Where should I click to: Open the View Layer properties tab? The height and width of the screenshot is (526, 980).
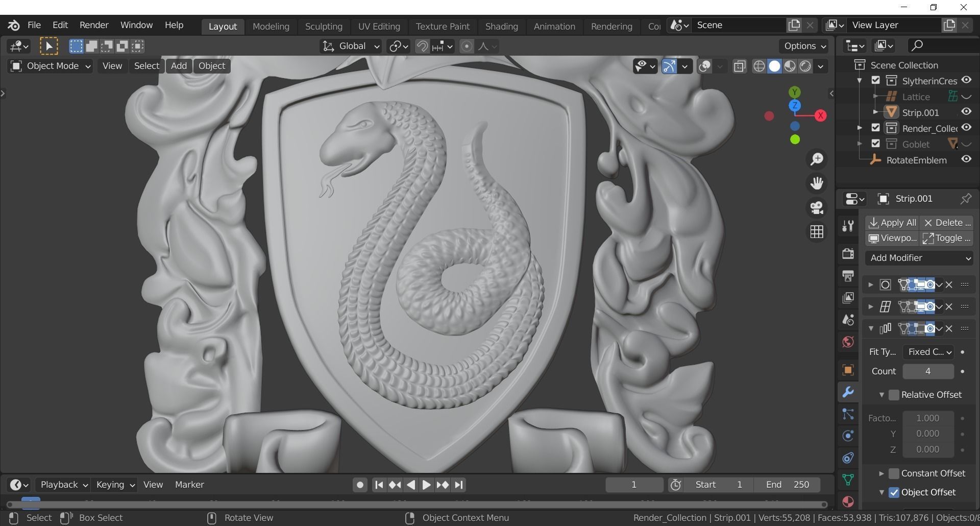848,298
